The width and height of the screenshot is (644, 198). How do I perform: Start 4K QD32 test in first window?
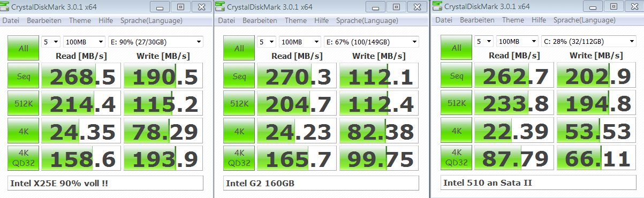[x=23, y=159]
